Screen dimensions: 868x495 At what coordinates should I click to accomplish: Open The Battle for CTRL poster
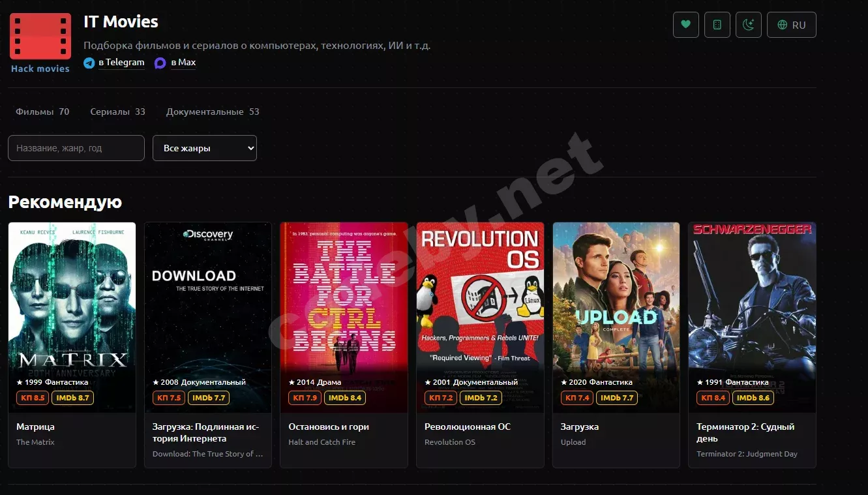click(344, 318)
